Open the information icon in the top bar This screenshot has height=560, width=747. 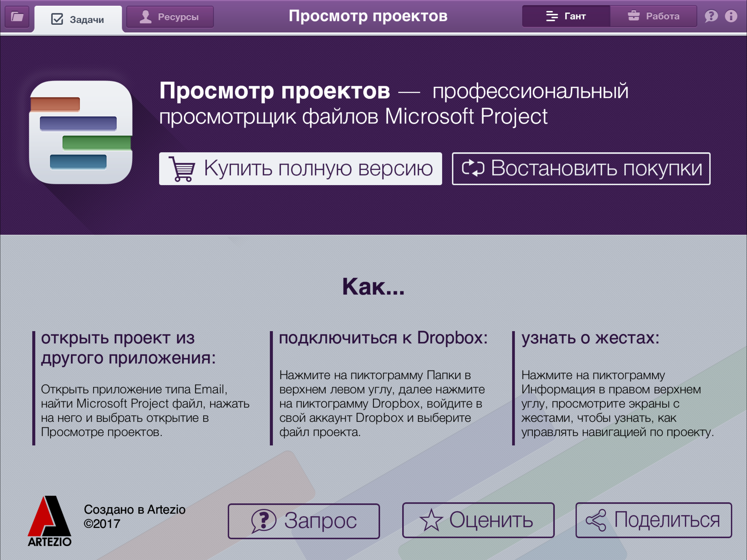point(731,16)
